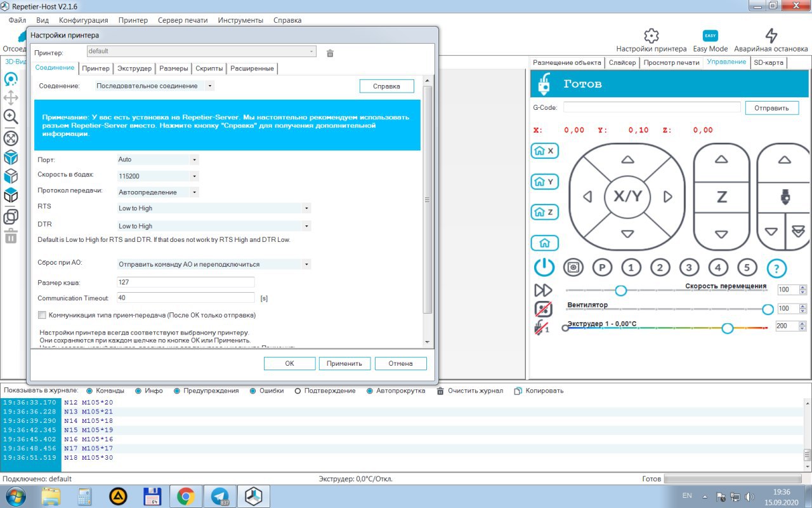Toggle Errors log filter
This screenshot has height=508, width=812.
coord(252,391)
